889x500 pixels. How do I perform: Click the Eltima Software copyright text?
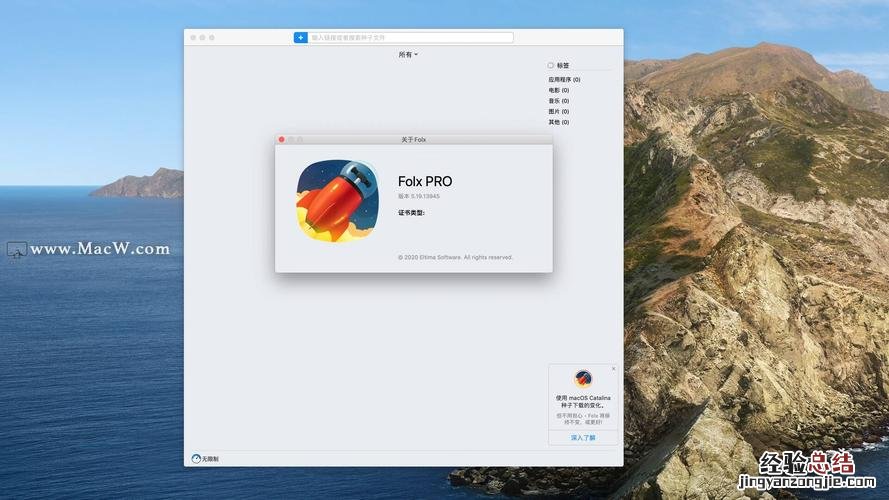point(455,257)
